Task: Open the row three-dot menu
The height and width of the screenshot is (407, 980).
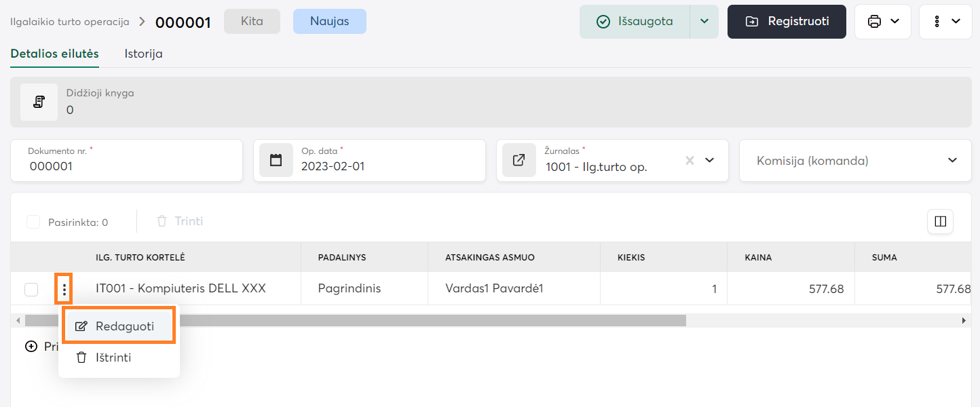Action: pos(64,290)
